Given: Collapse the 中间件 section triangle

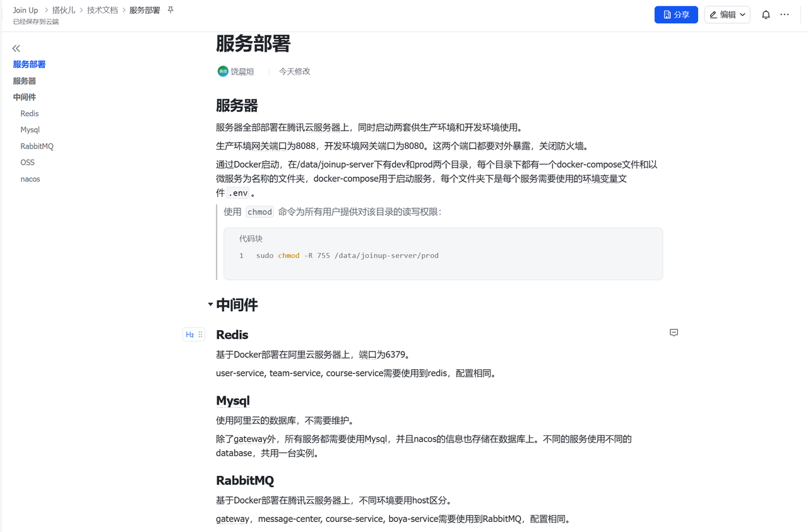Looking at the screenshot, I should click(210, 305).
